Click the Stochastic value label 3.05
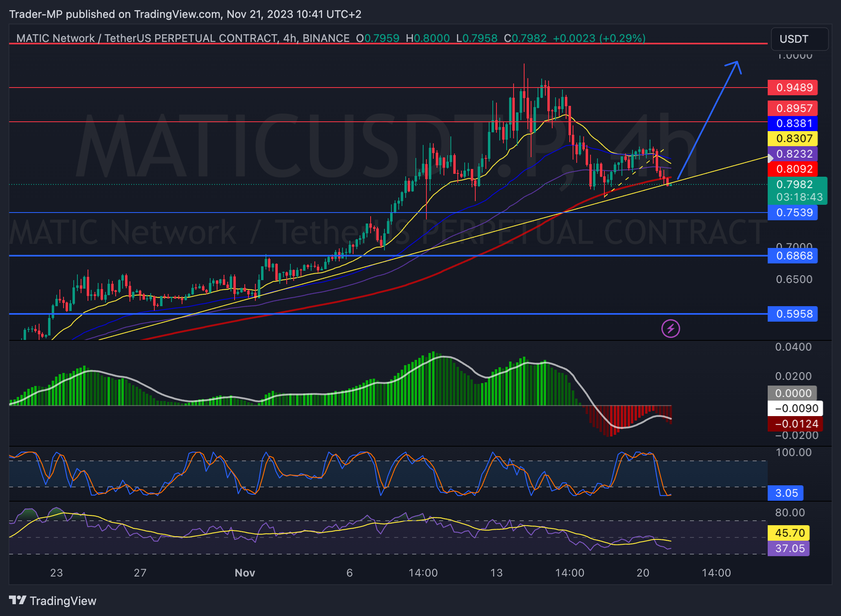This screenshot has height=616, width=841. (x=786, y=493)
